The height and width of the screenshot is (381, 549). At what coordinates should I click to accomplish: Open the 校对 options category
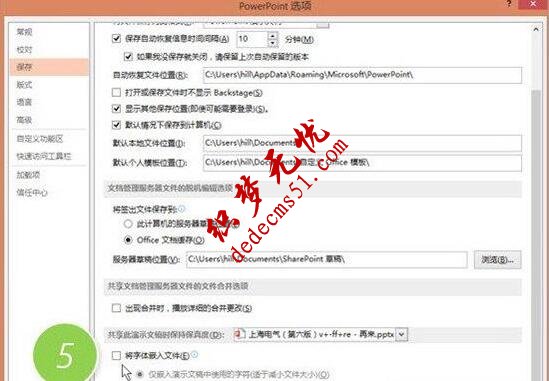tap(24, 50)
